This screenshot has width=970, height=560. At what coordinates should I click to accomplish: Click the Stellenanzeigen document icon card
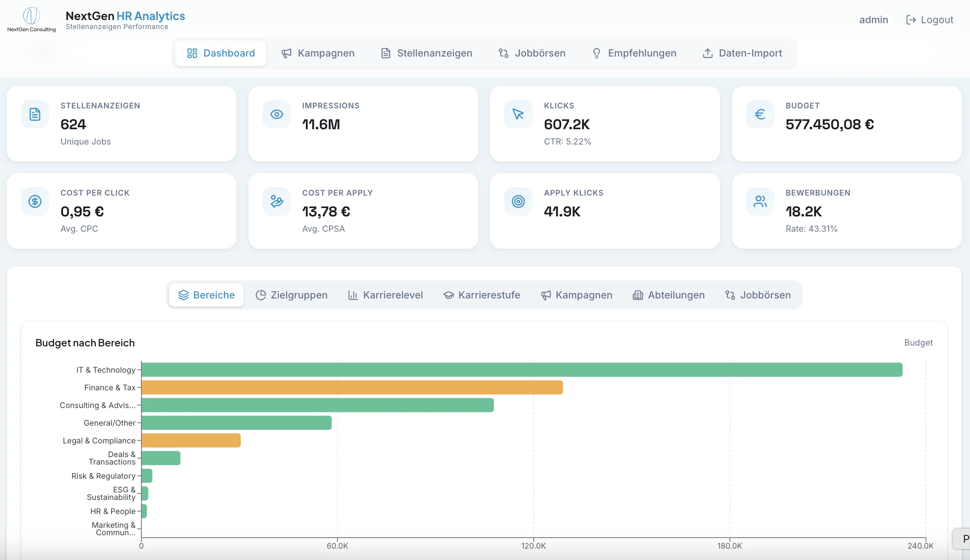[x=35, y=114]
